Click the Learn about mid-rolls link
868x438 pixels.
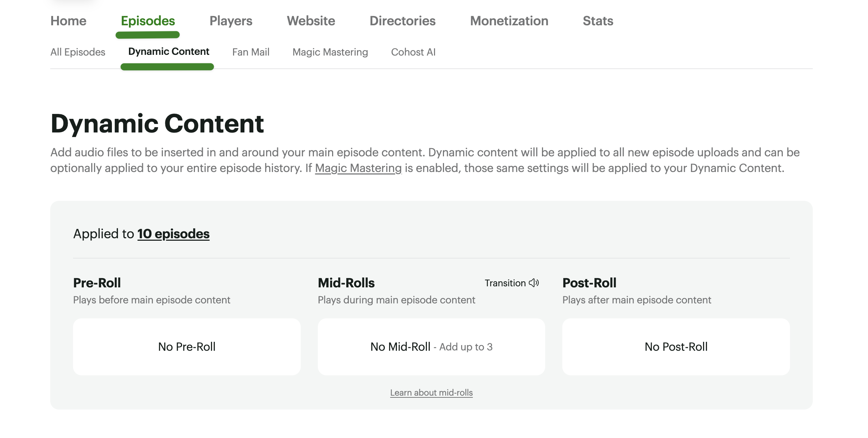[431, 392]
